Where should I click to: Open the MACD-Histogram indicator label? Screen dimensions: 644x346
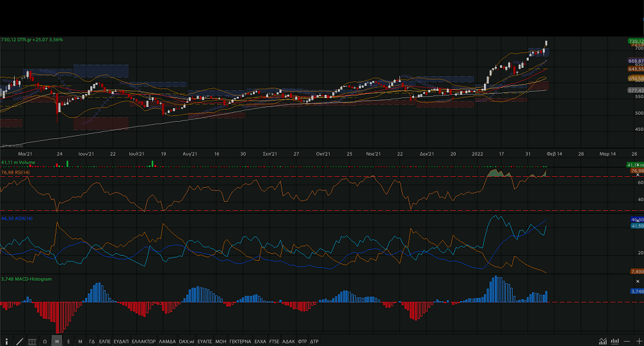click(26, 279)
